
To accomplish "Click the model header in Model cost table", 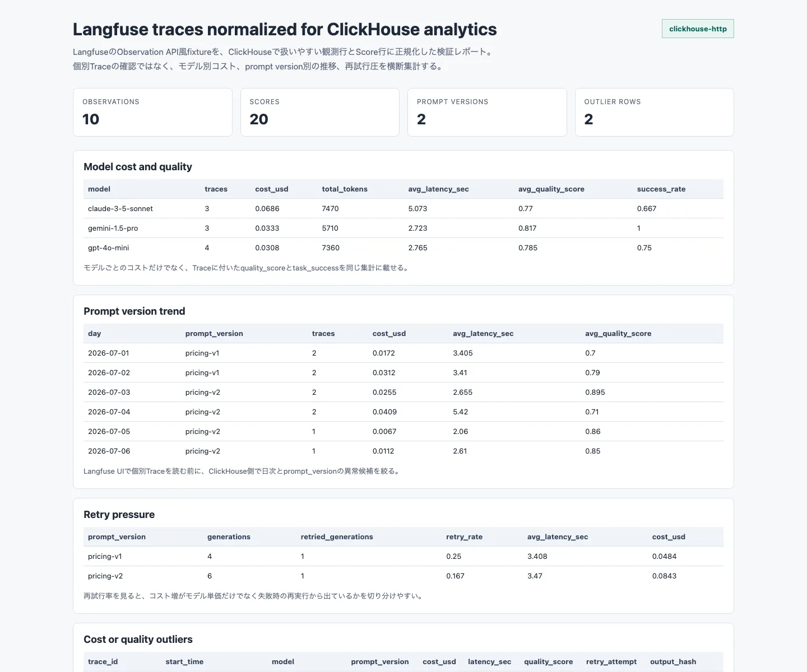I will point(99,189).
